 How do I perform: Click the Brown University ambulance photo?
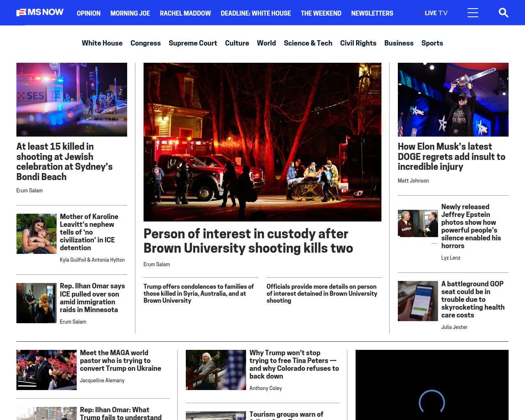[x=262, y=142]
